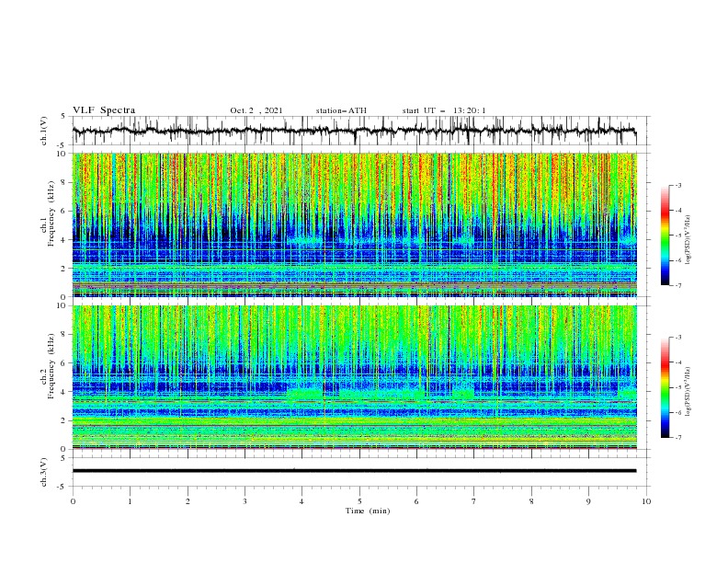Click the "-7" tick on the lower color bar
The image size is (728, 563).
677,438
